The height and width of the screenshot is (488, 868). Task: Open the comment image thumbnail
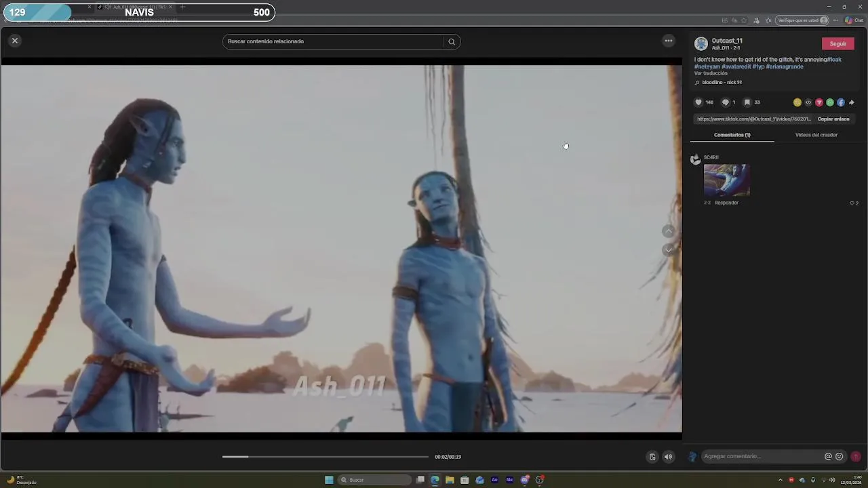tap(726, 180)
